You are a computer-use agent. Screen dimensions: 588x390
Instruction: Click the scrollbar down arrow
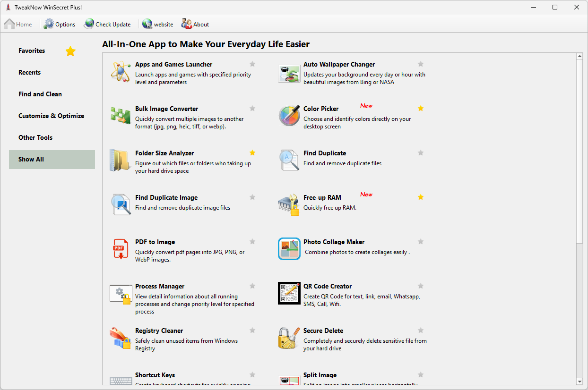579,382
